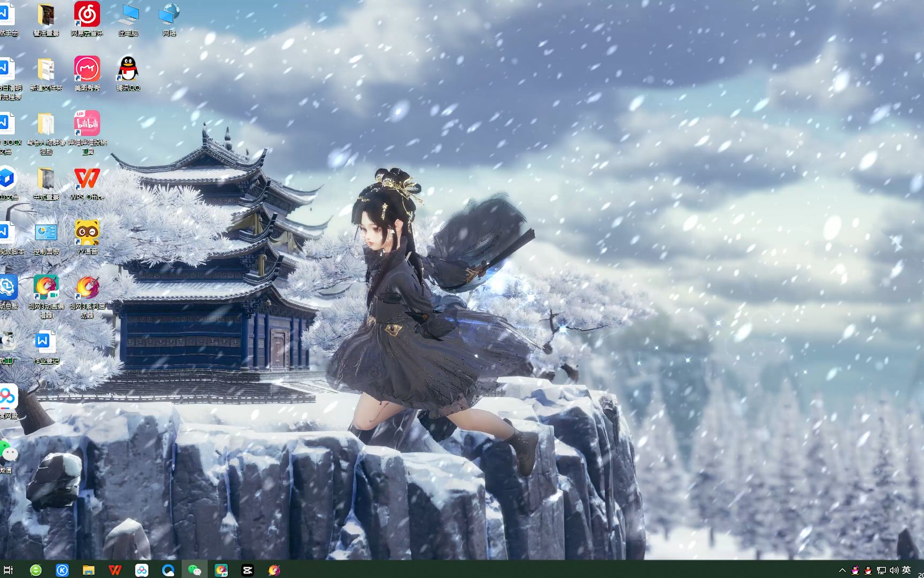The width and height of the screenshot is (924, 578).
Task: Open the 新建文件夹 folder on desktop
Action: pyautogui.click(x=46, y=73)
